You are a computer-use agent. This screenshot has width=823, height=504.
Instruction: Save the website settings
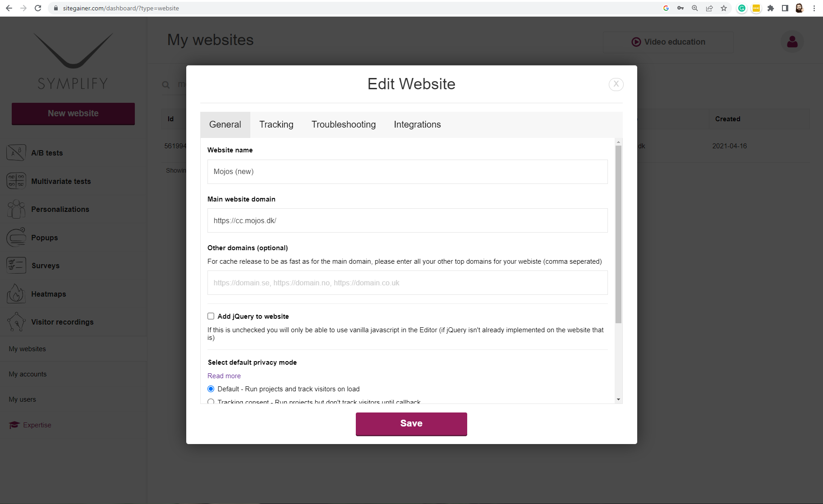[411, 423]
